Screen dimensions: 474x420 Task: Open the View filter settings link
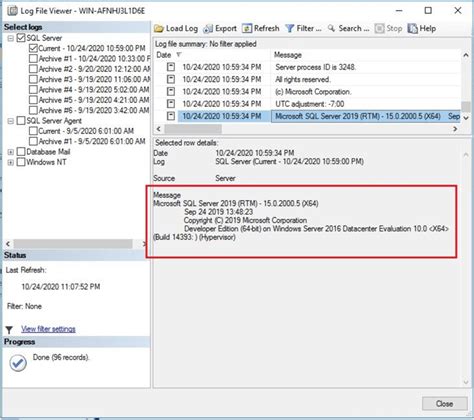(x=48, y=329)
